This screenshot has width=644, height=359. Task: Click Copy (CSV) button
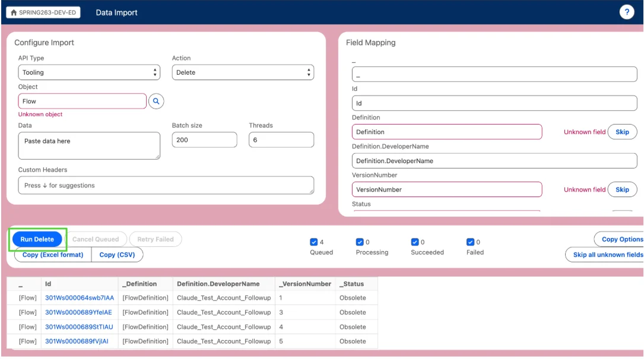[x=117, y=255]
